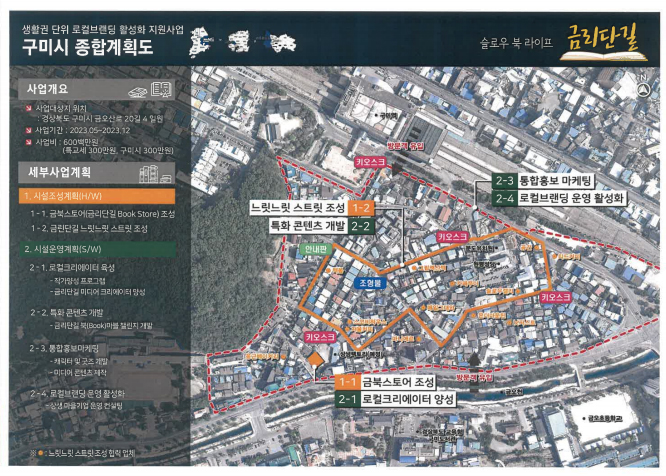Image resolution: width=666 pixels, height=476 pixels.
Task: Click the orange 1-2 number box
Action: click(361, 208)
